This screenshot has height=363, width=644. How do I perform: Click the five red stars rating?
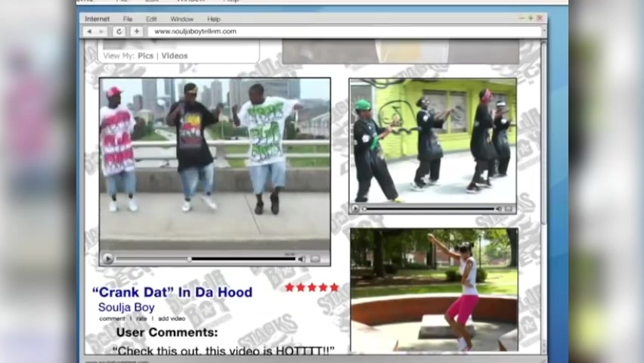pyautogui.click(x=312, y=287)
